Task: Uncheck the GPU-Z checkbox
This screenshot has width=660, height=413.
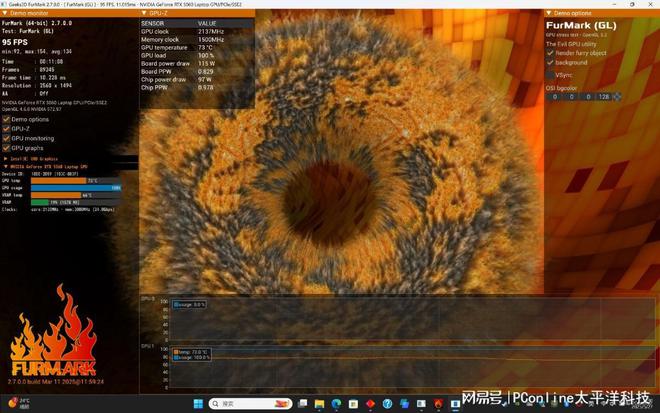Action: pyautogui.click(x=6, y=129)
